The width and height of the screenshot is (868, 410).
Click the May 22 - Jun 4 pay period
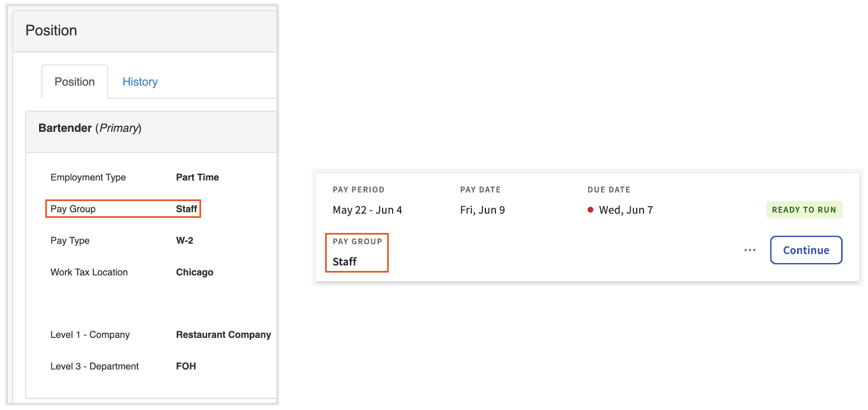pyautogui.click(x=367, y=210)
